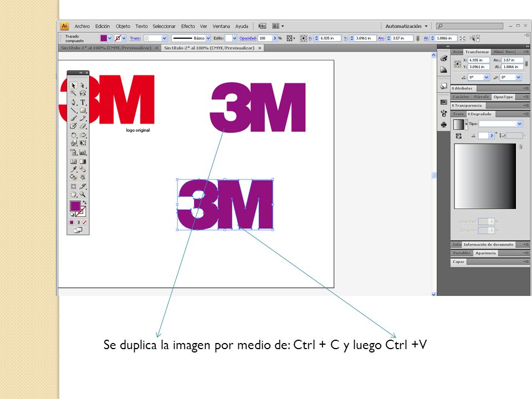
Task: Toggle constrain proportions link in control bar
Action: click(418, 38)
